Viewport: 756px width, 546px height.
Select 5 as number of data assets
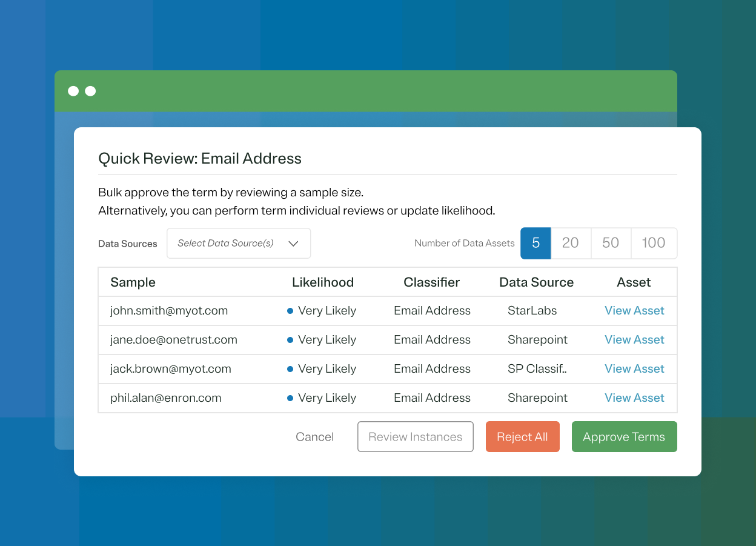[x=535, y=243]
